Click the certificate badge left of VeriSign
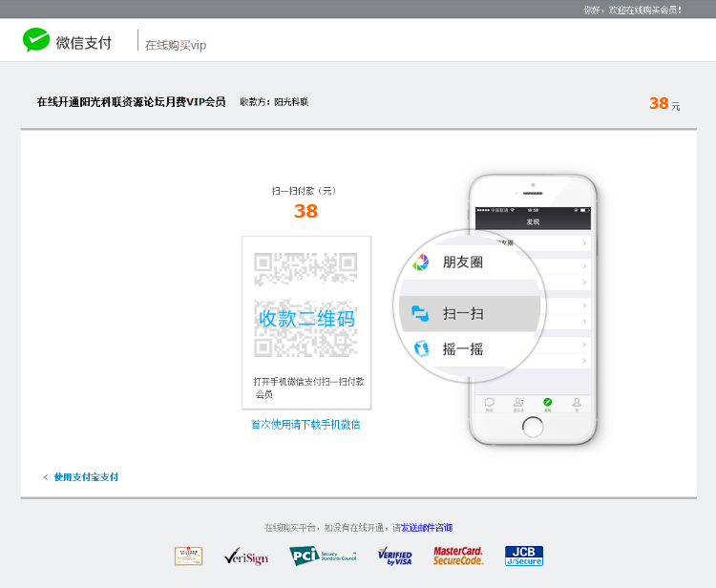The image size is (716, 588). tap(188, 556)
